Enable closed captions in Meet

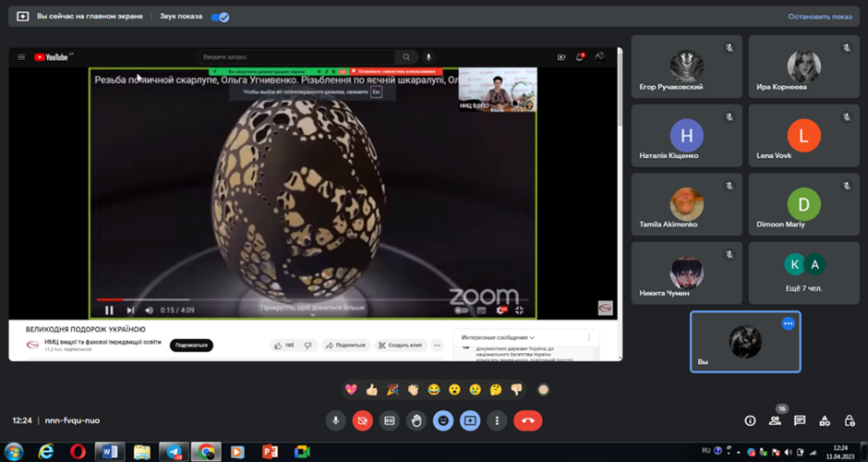389,420
